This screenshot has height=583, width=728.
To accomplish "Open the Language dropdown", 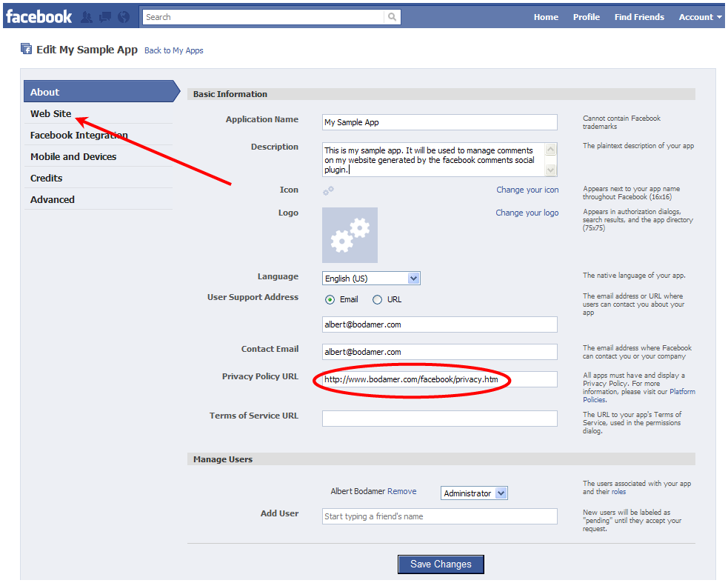I will coord(371,279).
